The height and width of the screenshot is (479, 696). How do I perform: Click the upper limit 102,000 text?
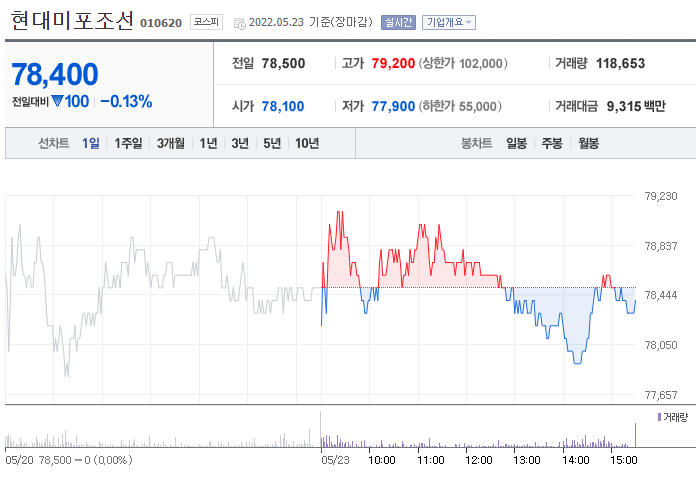pos(463,63)
